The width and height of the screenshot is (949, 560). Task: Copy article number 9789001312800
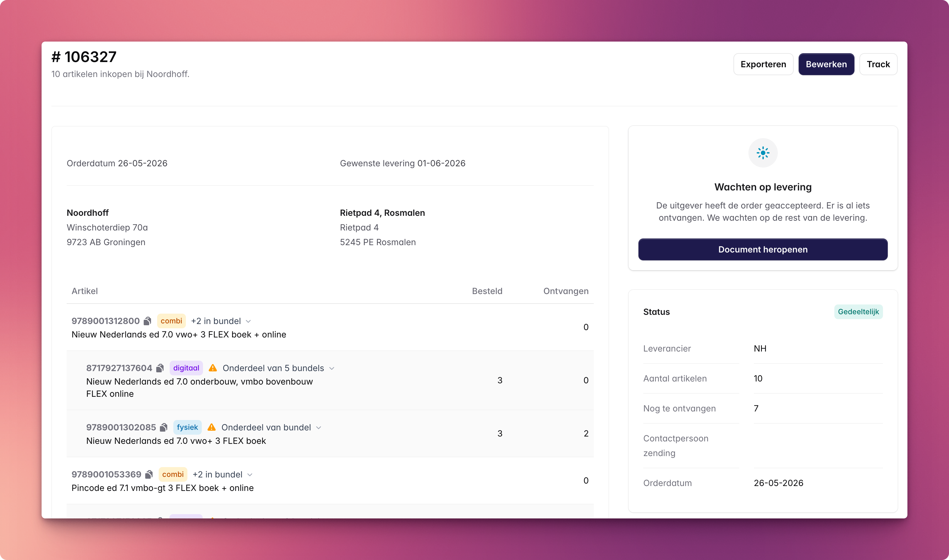[148, 321]
